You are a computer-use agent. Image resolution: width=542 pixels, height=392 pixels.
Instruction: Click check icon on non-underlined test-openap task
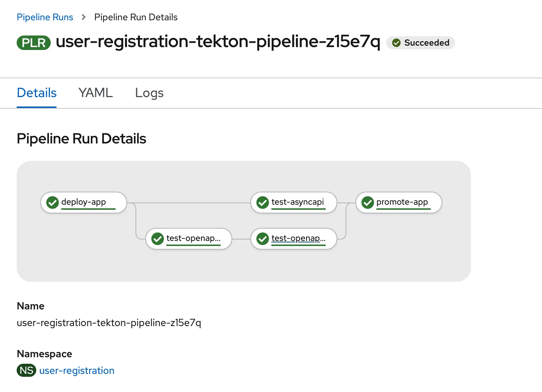click(x=158, y=239)
